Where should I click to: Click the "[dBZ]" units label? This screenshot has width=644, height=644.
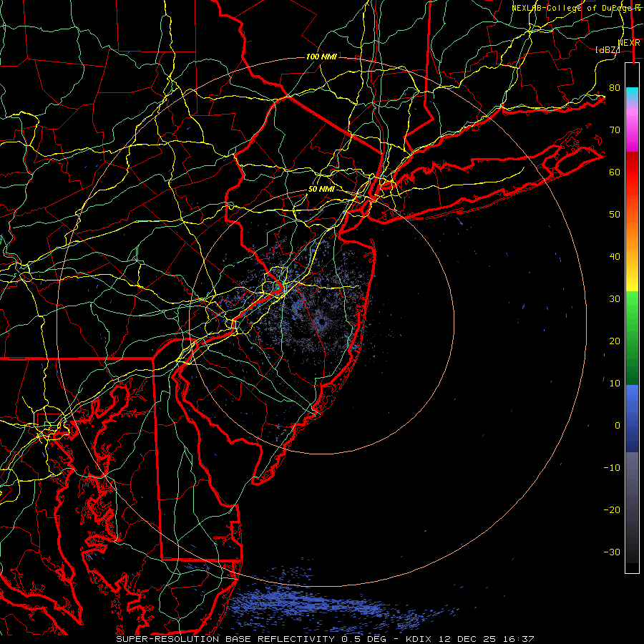point(608,49)
